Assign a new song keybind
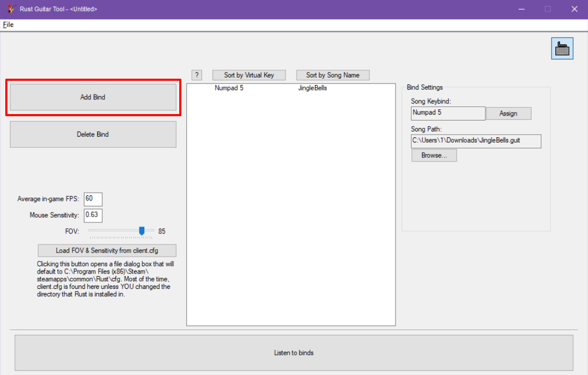The image size is (588, 375). point(508,114)
